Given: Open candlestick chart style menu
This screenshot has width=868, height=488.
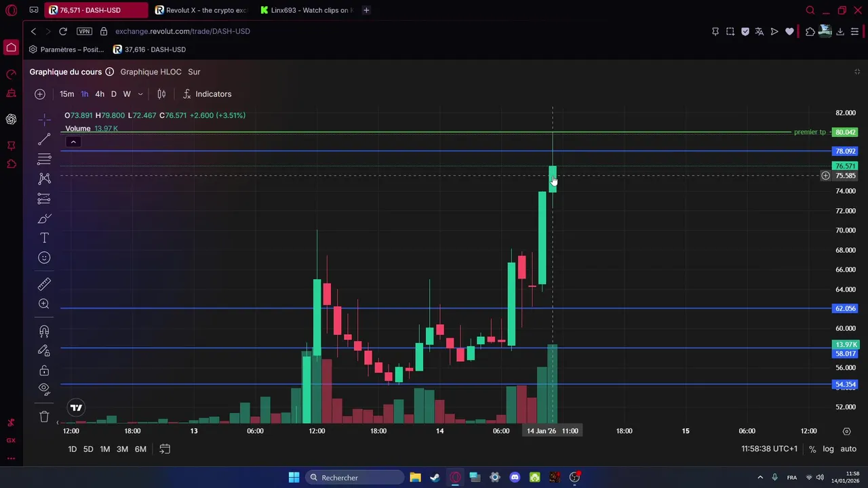Looking at the screenshot, I should (161, 94).
